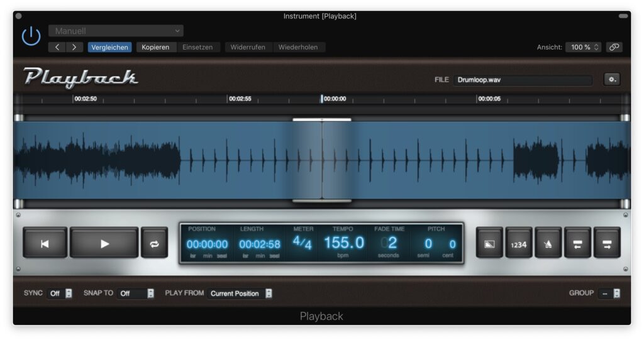
Task: Click the 155.0 tempo value
Action: pyautogui.click(x=344, y=243)
